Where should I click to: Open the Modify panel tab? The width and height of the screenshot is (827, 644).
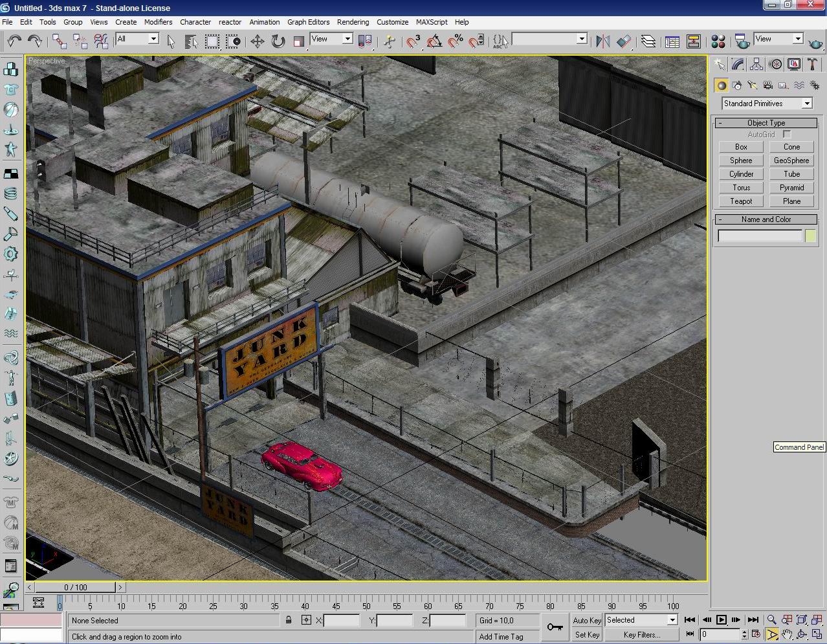738,64
